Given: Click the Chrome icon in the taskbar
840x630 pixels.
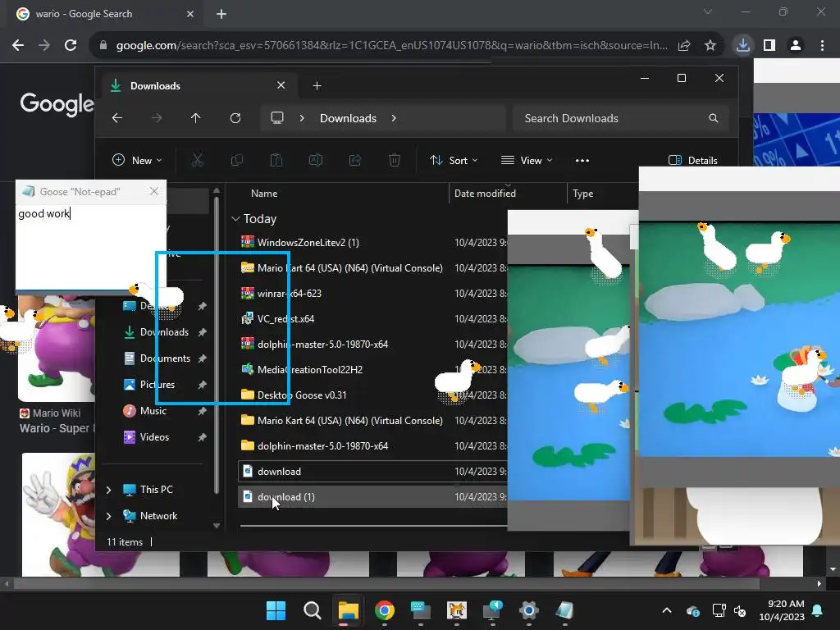Looking at the screenshot, I should pos(385,610).
